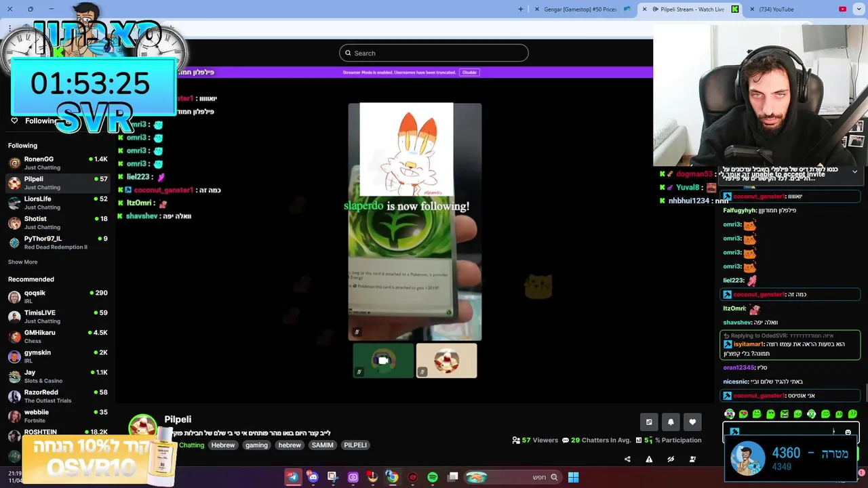Expand Following list with Show More
The height and width of the screenshot is (488, 868).
pyautogui.click(x=22, y=262)
